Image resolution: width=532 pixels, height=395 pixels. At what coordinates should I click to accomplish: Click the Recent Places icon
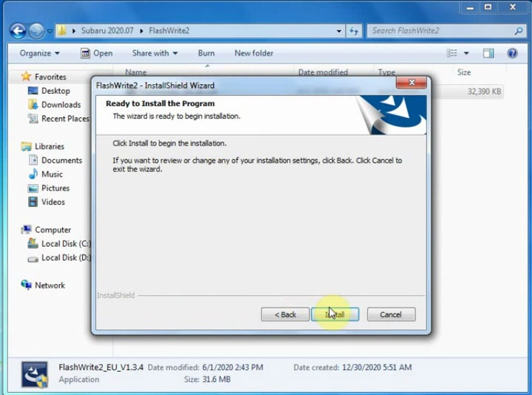(x=33, y=119)
